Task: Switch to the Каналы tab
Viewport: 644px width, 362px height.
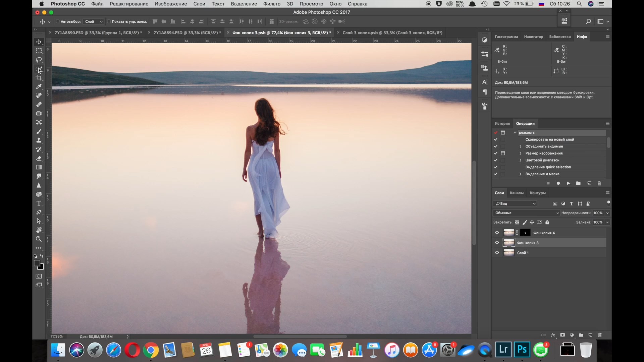Action: tap(517, 193)
